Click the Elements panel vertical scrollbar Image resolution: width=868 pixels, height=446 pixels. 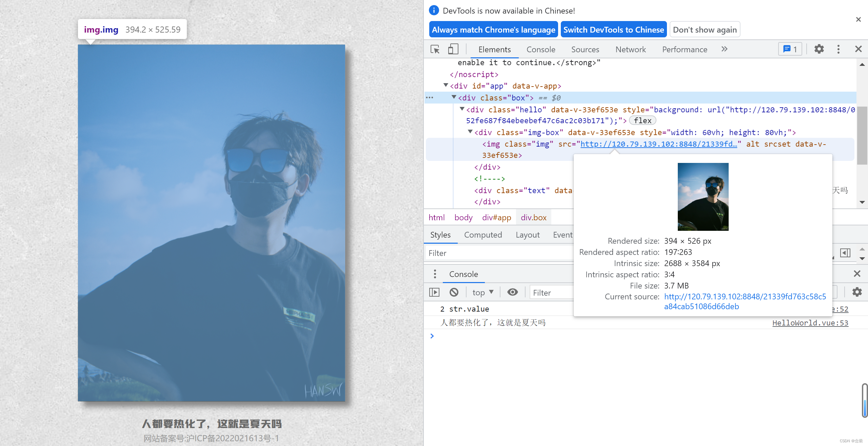coord(862,136)
